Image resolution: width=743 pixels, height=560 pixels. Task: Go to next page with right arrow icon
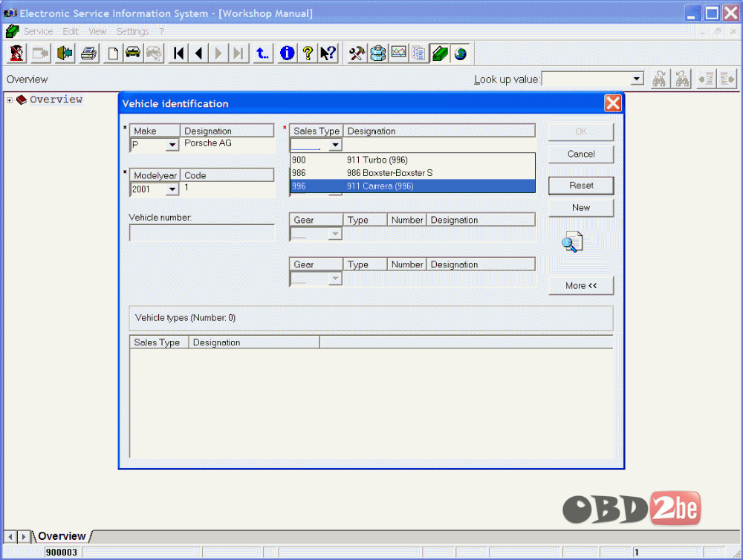[218, 53]
